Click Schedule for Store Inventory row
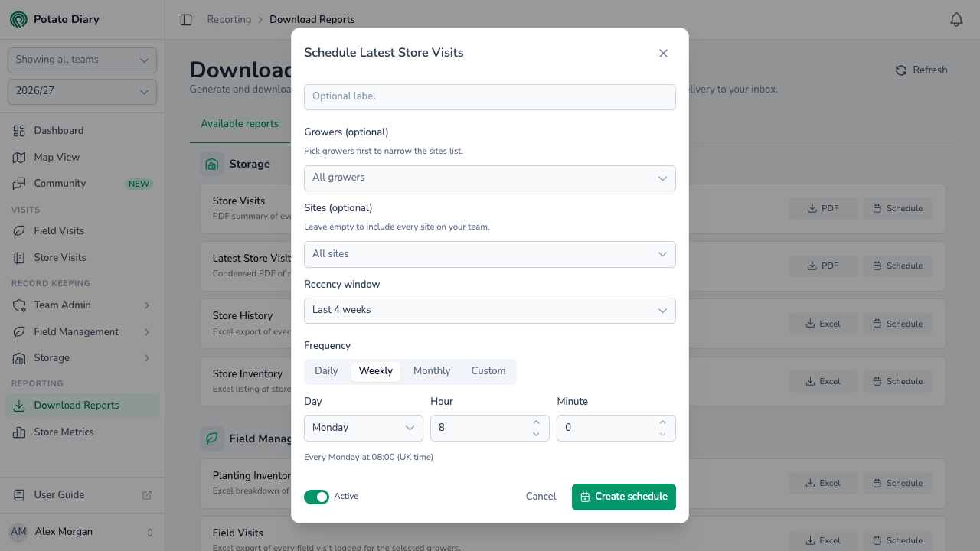980x551 pixels. 897,381
